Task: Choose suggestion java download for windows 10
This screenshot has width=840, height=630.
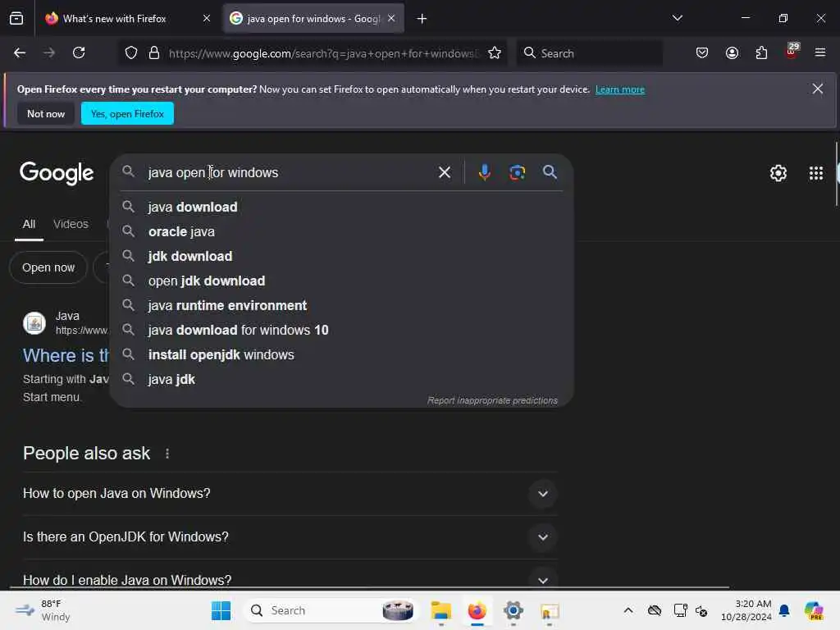Action: (x=341, y=331)
